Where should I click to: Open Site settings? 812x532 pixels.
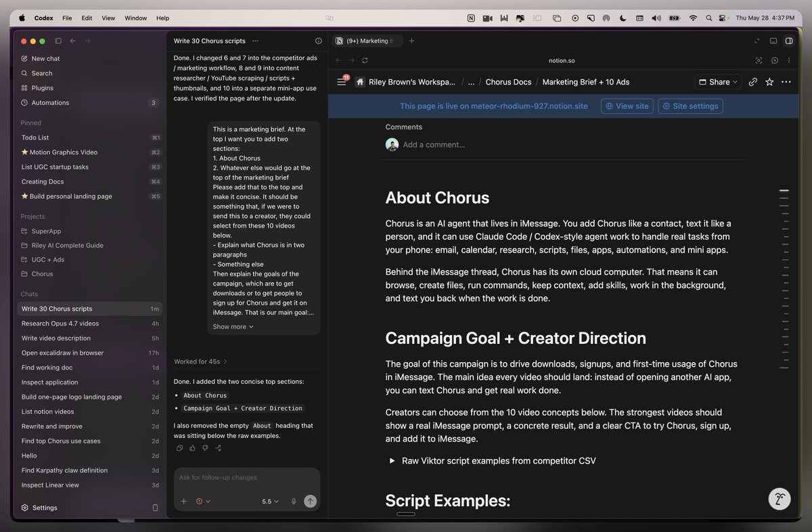click(690, 106)
